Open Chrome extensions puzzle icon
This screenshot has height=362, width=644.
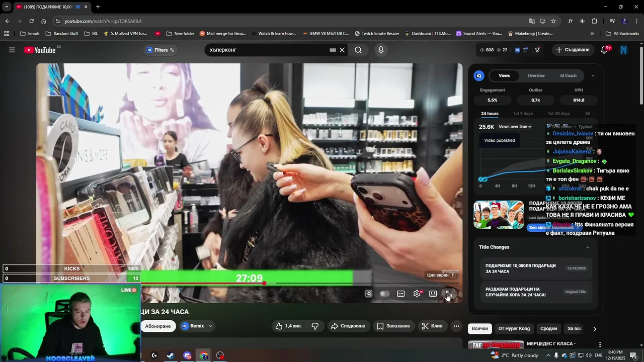[595, 21]
